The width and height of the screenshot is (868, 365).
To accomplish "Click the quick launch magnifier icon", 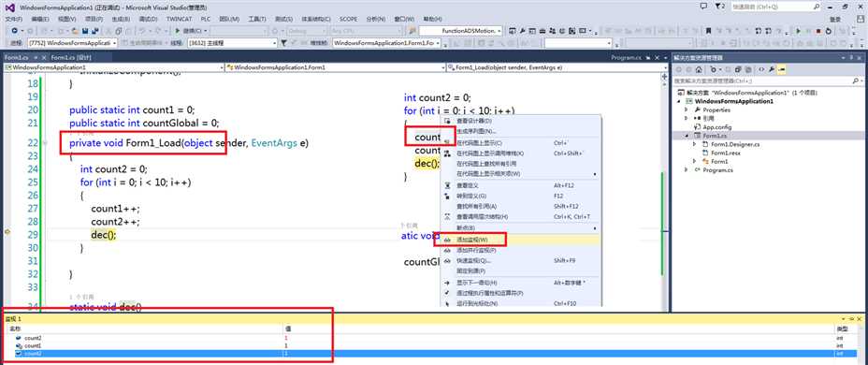I will [817, 7].
